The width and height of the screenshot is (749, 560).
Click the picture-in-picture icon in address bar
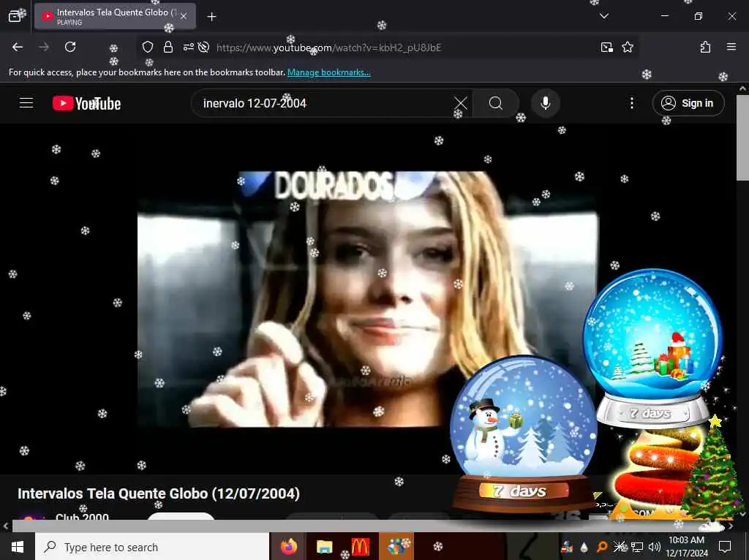point(606,47)
